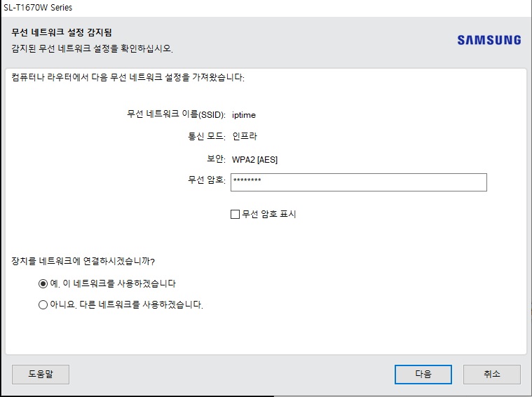Click the 취소 (Cancel) button
This screenshot has width=532, height=397.
[491, 375]
